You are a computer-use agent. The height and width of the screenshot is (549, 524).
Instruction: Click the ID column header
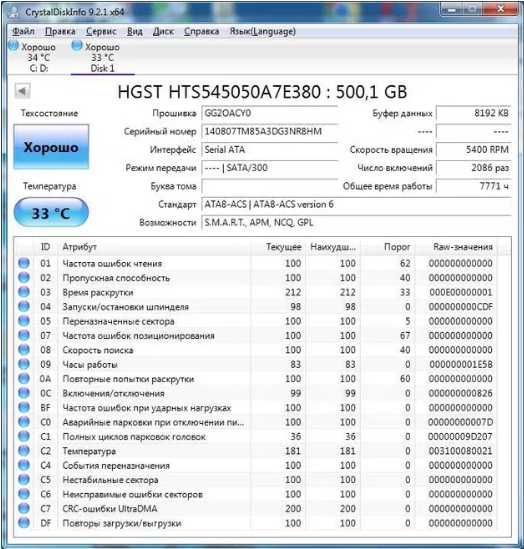point(45,247)
